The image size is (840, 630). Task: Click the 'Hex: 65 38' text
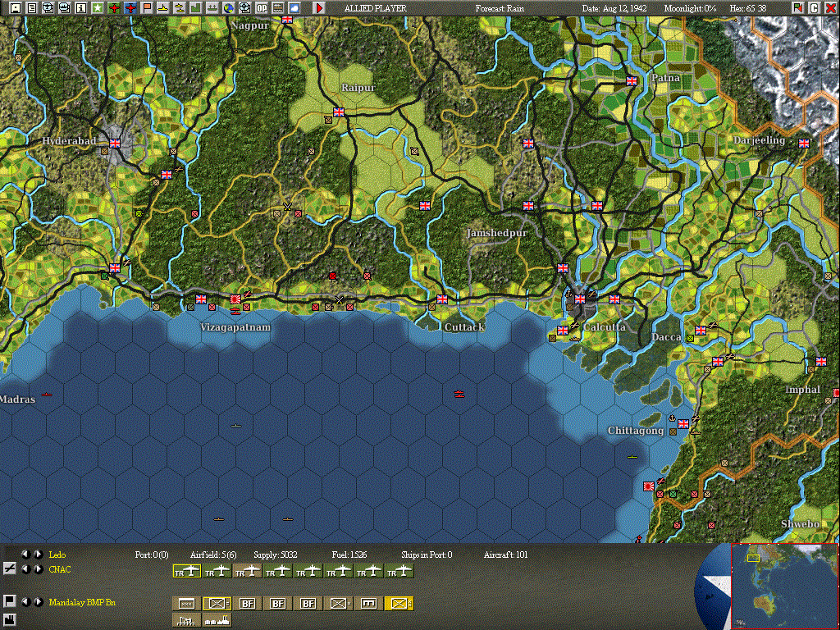point(748,8)
